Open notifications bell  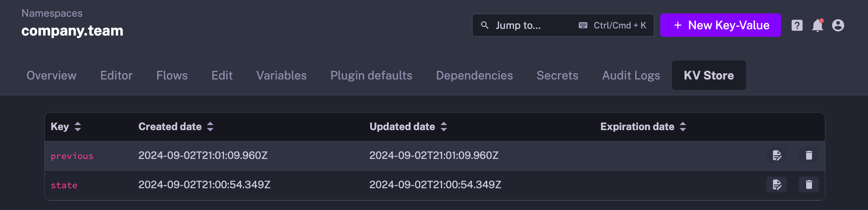pyautogui.click(x=817, y=26)
